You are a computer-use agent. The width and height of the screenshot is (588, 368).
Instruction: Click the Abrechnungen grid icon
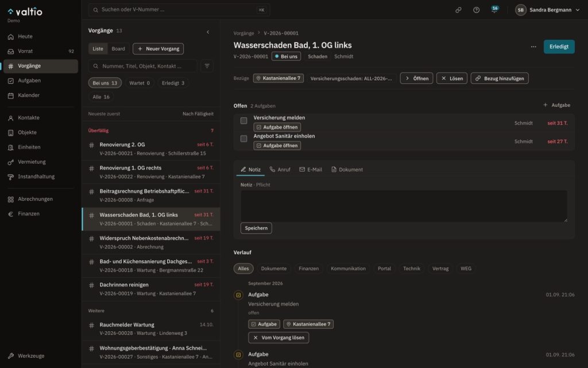click(11, 200)
